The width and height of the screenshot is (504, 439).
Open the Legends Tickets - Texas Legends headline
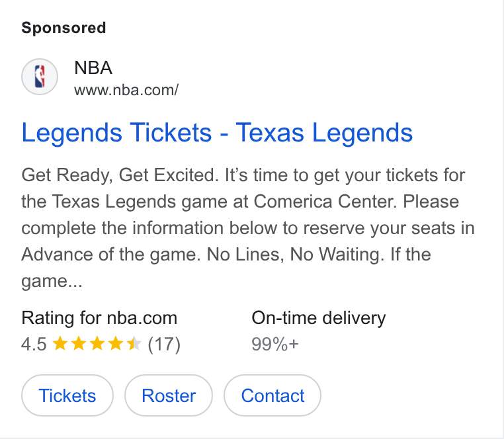click(x=217, y=132)
